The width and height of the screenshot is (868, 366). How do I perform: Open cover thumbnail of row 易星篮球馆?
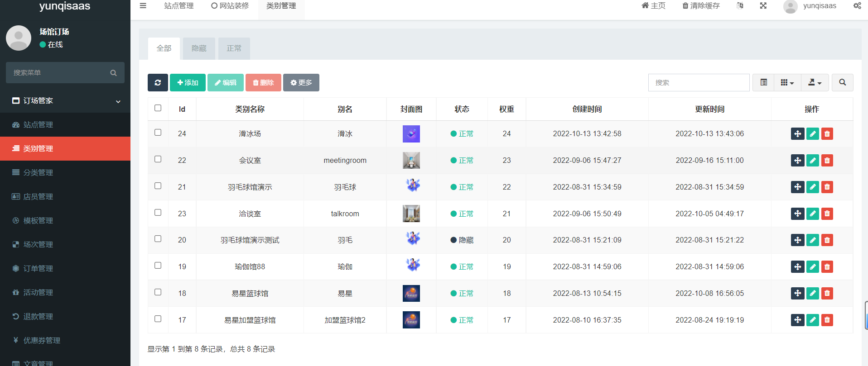(x=411, y=293)
